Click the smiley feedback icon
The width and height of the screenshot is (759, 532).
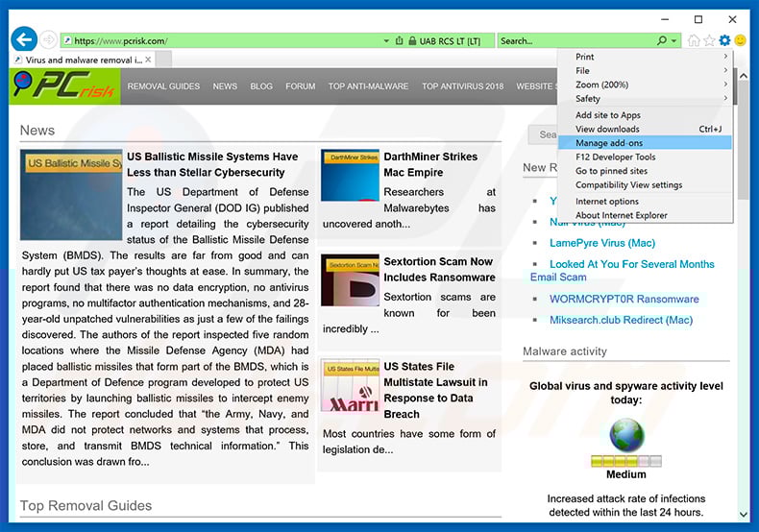point(740,40)
